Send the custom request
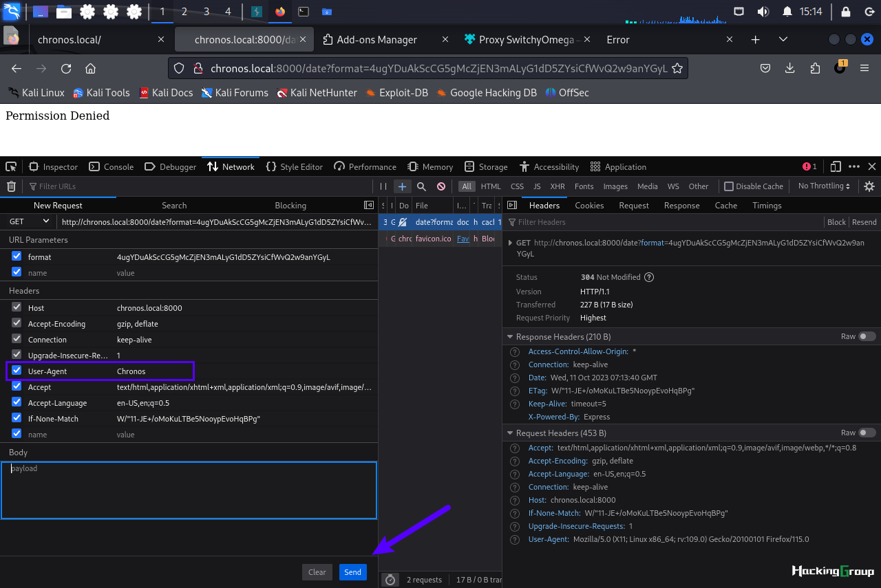This screenshot has height=588, width=881. 353,572
